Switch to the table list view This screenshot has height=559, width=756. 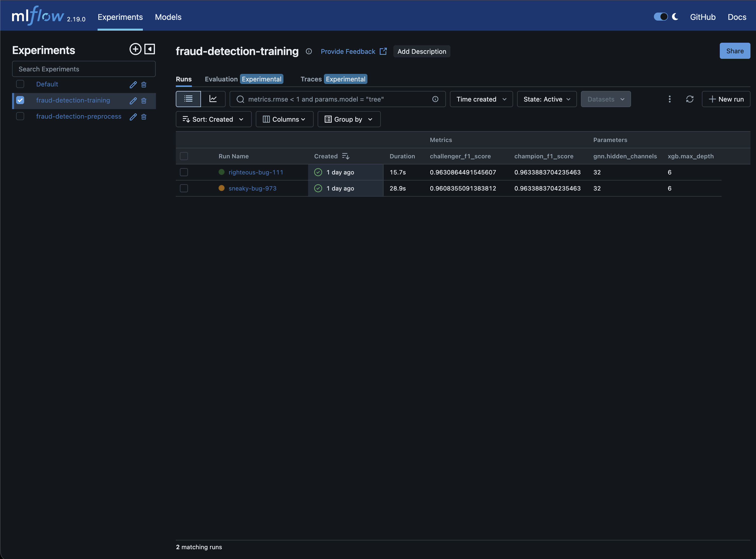(188, 99)
